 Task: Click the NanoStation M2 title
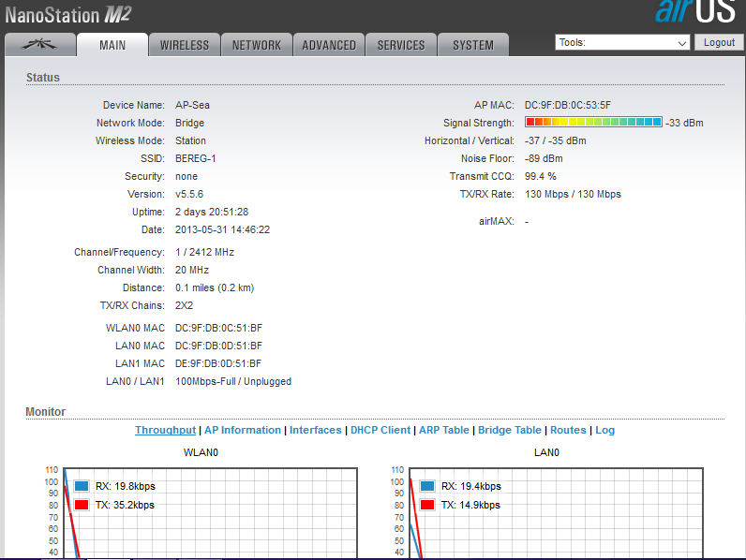(x=68, y=15)
